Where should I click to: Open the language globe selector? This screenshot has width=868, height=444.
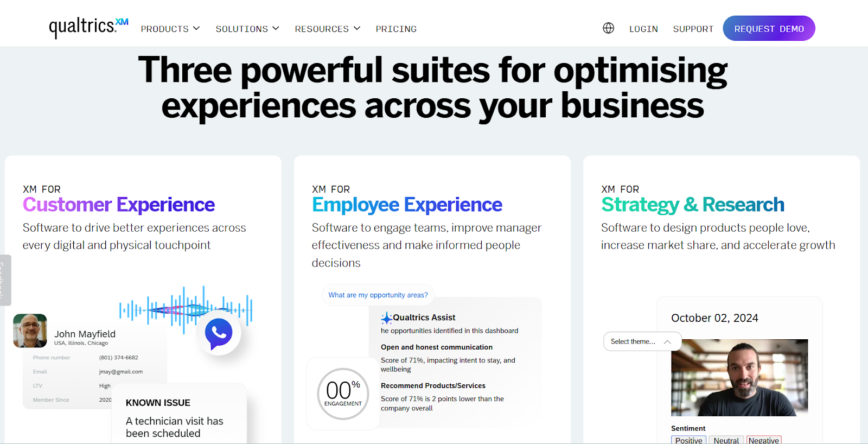[609, 28]
